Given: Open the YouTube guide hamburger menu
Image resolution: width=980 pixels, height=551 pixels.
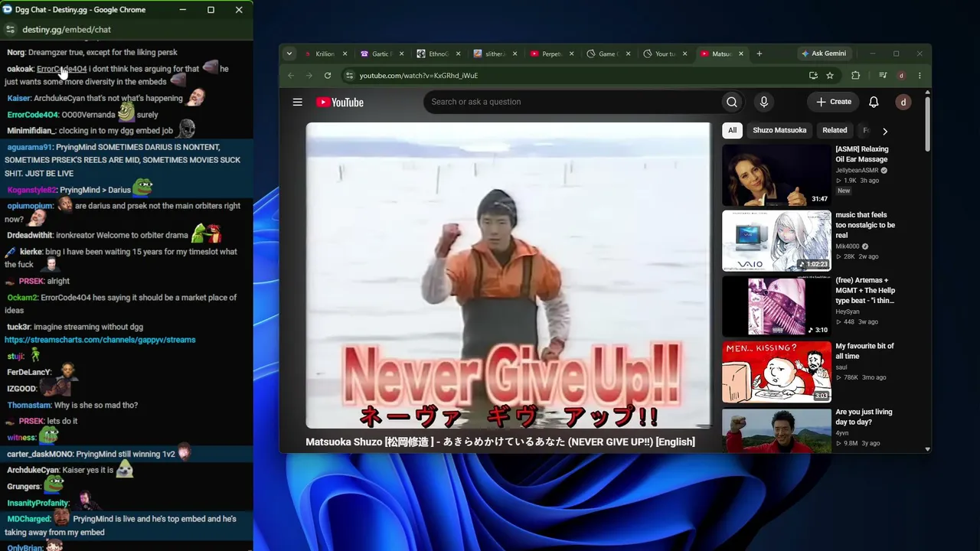Looking at the screenshot, I should [x=298, y=102].
